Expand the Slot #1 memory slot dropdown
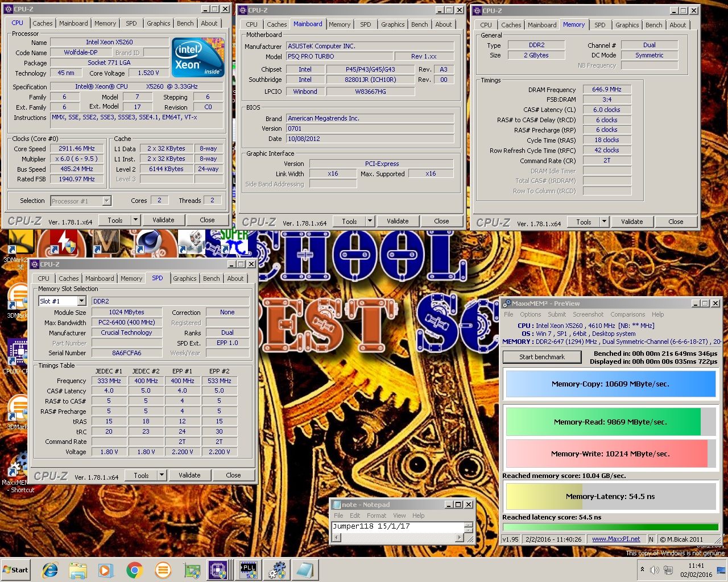Viewport: 728px width, 582px height. (x=81, y=301)
